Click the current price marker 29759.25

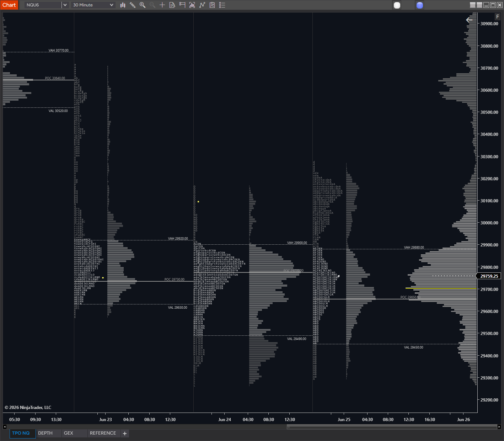pos(489,276)
